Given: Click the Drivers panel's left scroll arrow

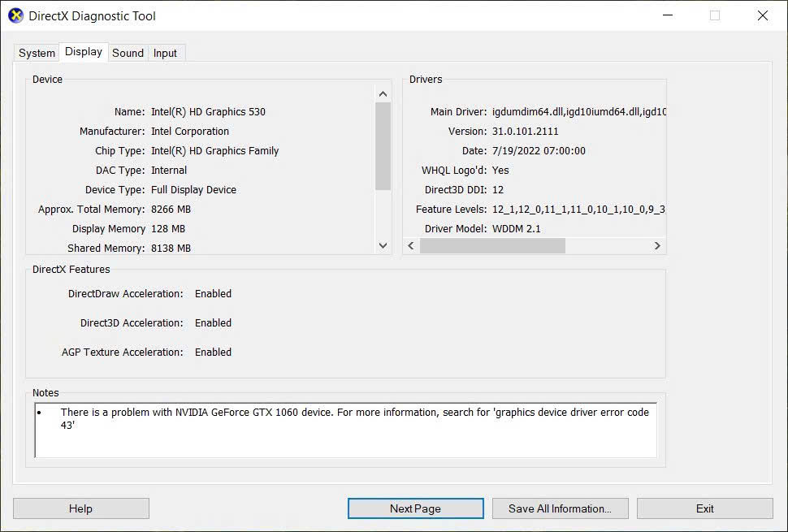Looking at the screenshot, I should [411, 245].
